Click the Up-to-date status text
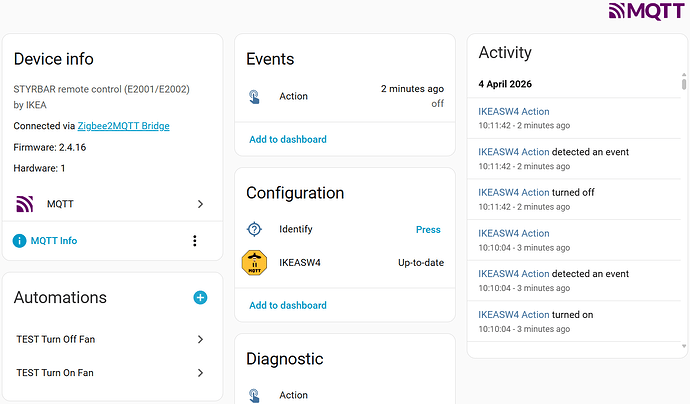 tap(421, 263)
